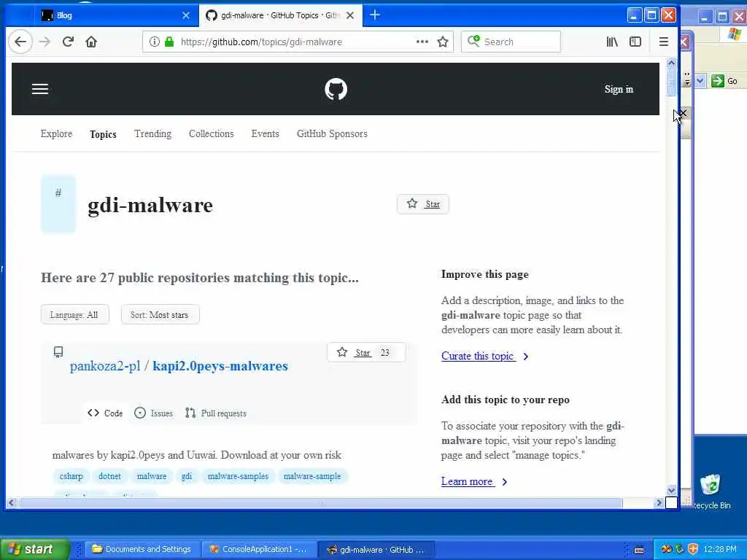Click the repository icon beside pankoza2-pl
The width and height of the screenshot is (747, 560).
[58, 352]
